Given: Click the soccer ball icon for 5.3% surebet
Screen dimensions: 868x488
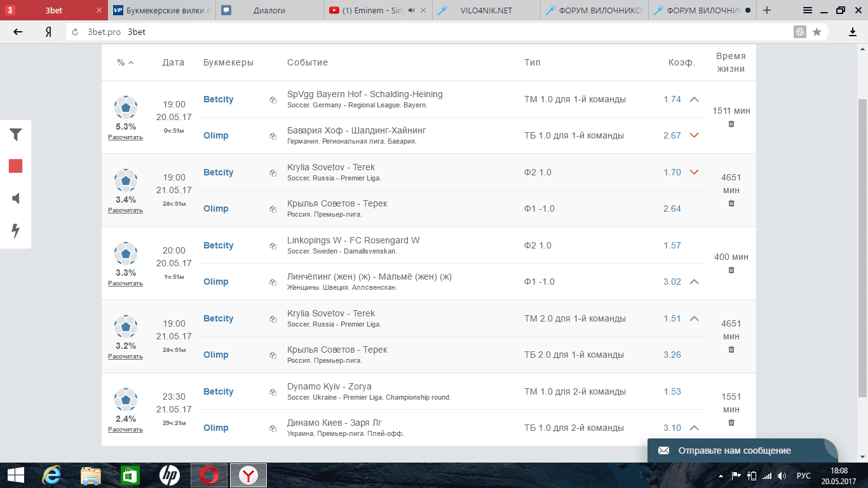Looking at the screenshot, I should [x=126, y=107].
